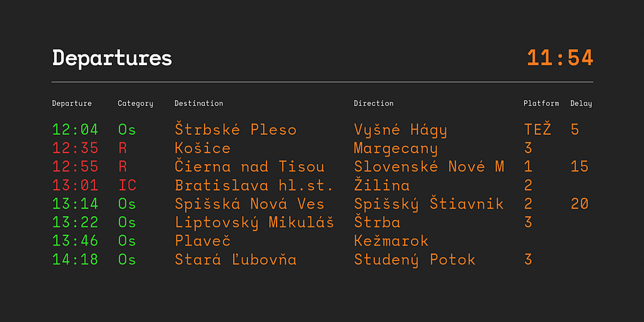Click the Liptovský Mikuláš destination
Image resolution: width=644 pixels, height=322 pixels.
(x=254, y=222)
